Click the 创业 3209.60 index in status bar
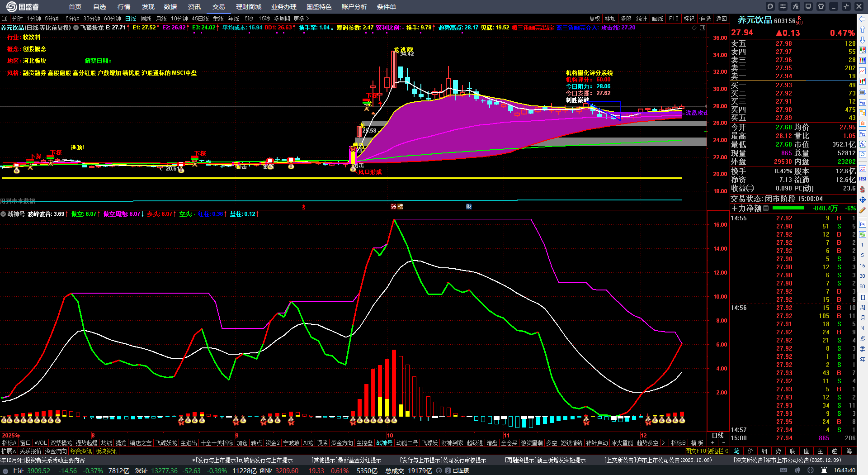Viewport: 868px width, 475px height. (279, 470)
